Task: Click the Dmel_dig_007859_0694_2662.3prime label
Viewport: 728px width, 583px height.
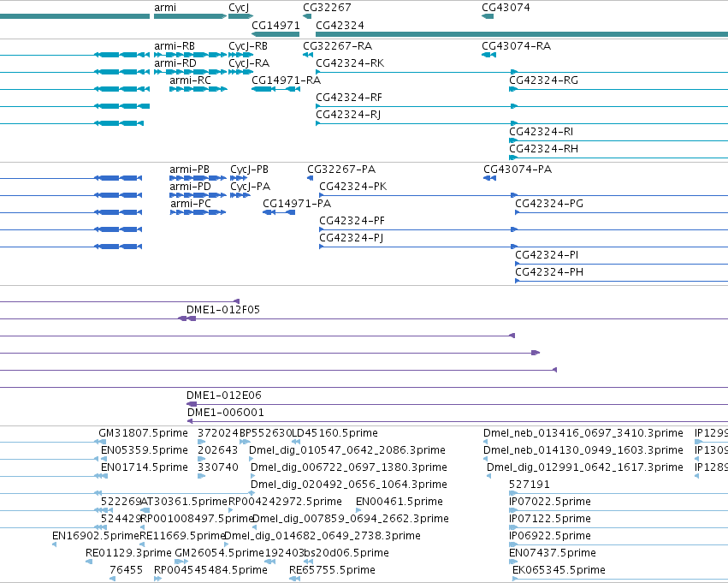Action: click(351, 519)
